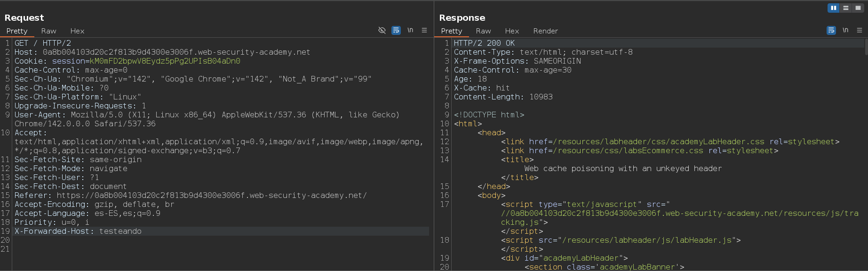Open Response Render tab
This screenshot has height=271, width=868.
pyautogui.click(x=545, y=31)
